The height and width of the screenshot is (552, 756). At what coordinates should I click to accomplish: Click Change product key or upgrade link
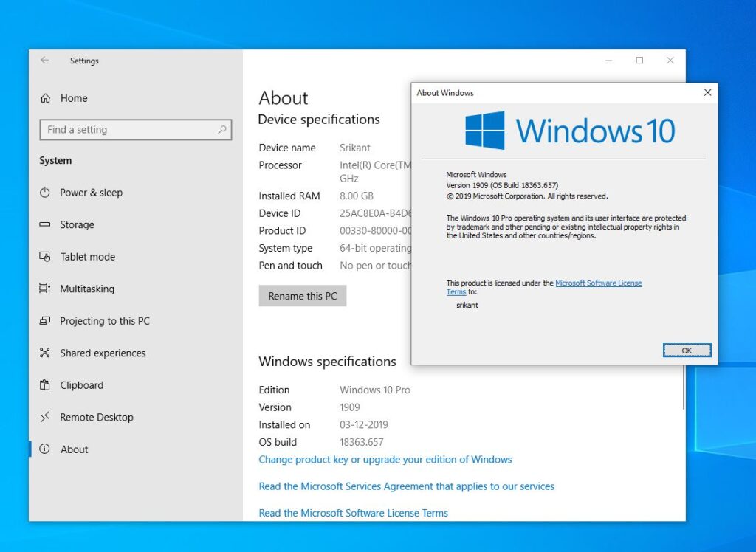pyautogui.click(x=385, y=460)
